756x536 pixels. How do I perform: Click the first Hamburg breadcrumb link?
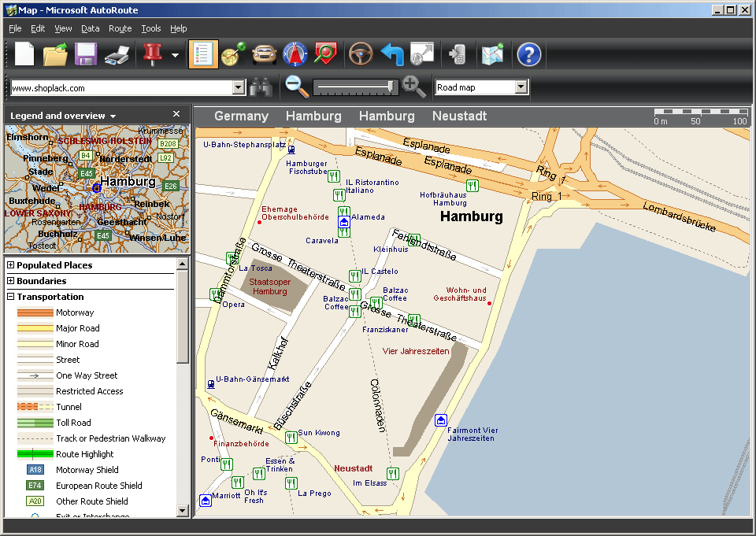[313, 116]
